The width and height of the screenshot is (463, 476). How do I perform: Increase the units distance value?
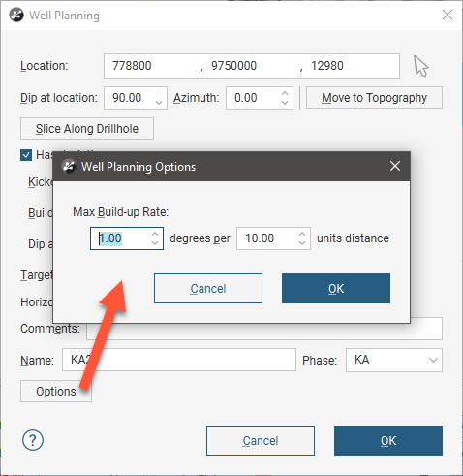pos(302,234)
